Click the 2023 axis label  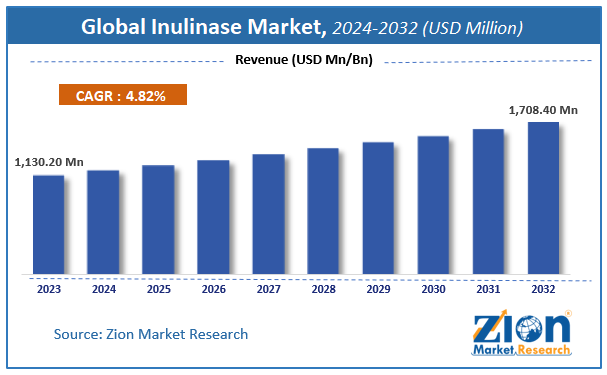[x=49, y=289]
